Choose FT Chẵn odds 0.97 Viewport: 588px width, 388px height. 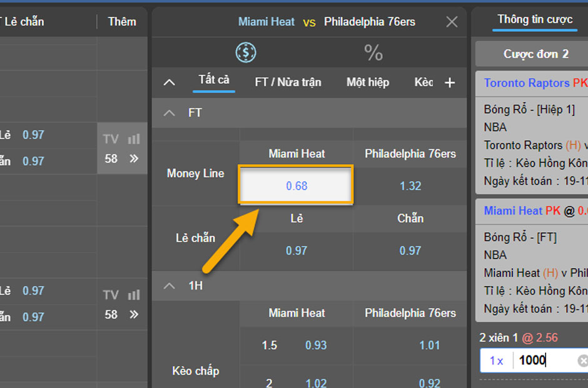(410, 251)
